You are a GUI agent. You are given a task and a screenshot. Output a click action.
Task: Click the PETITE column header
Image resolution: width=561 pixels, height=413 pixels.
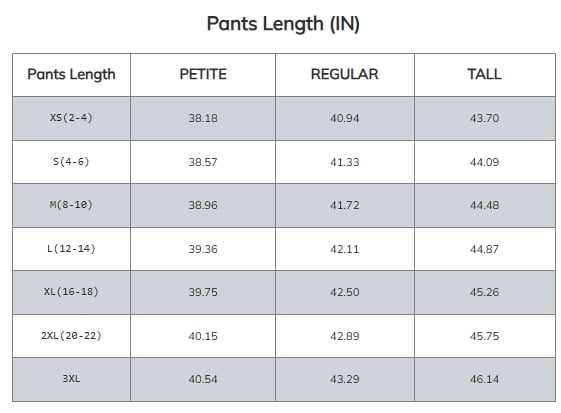pyautogui.click(x=203, y=74)
